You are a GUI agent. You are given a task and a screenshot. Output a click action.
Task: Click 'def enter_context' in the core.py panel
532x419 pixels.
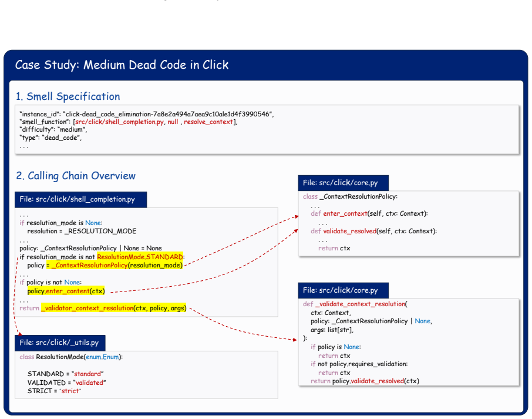pyautogui.click(x=339, y=213)
